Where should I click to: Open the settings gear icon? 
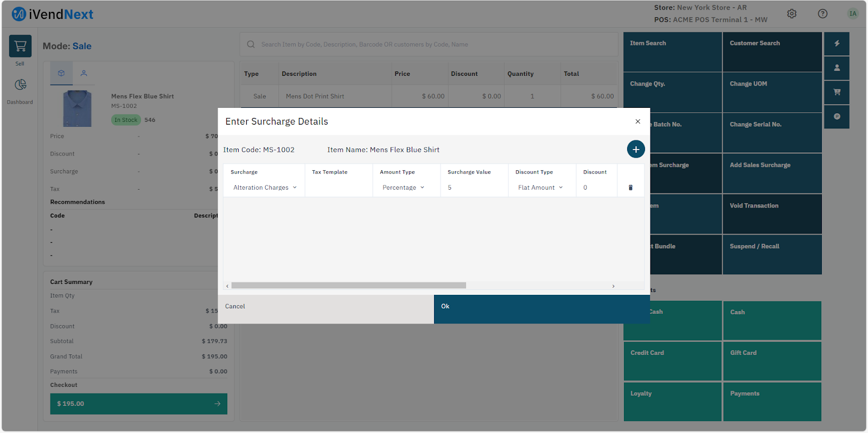coord(792,14)
